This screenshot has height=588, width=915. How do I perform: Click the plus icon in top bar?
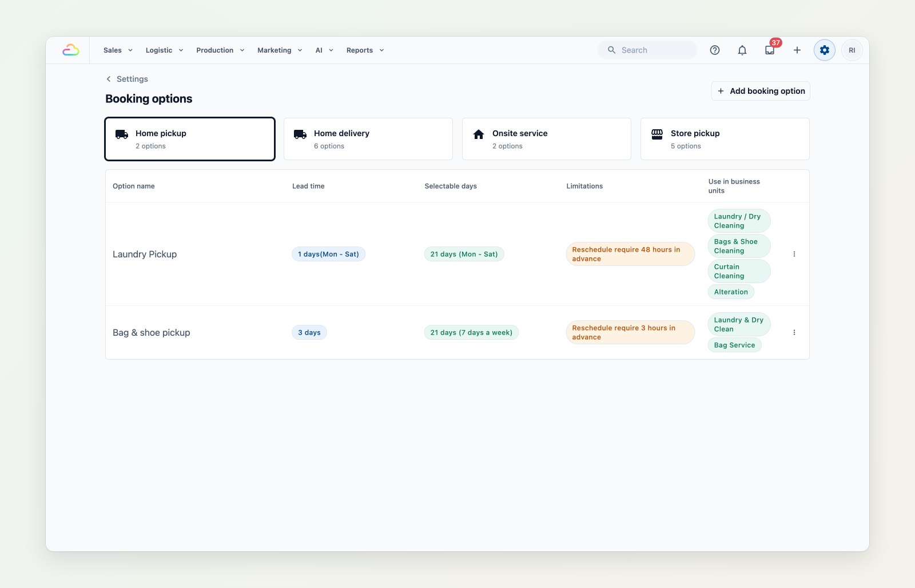pyautogui.click(x=797, y=50)
